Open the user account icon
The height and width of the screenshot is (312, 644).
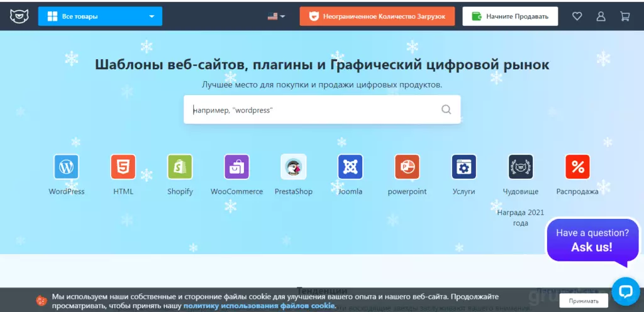601,16
